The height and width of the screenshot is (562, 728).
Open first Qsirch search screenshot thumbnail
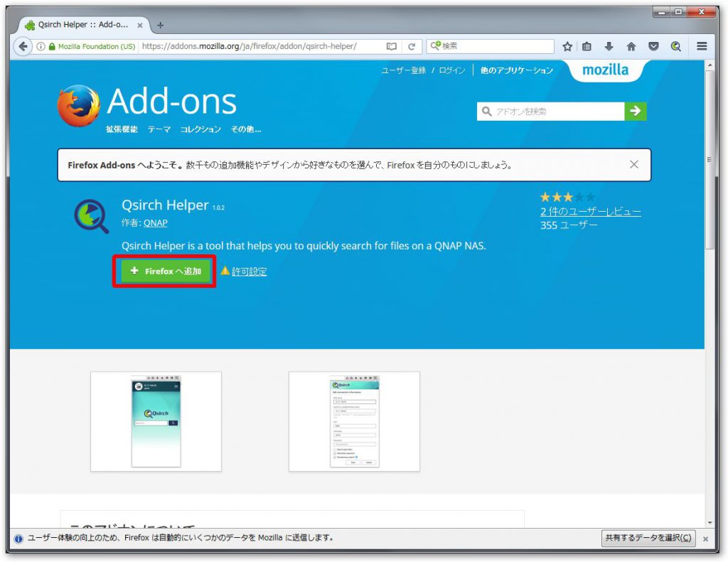click(156, 421)
